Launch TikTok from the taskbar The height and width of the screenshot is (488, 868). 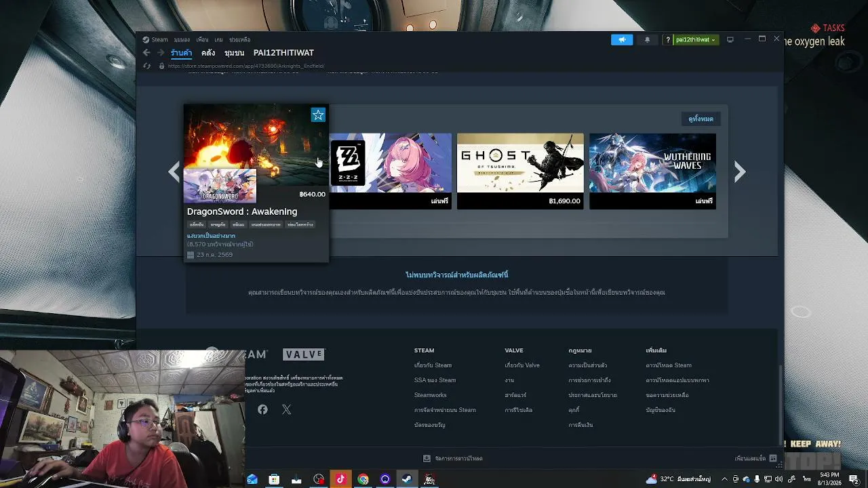(340, 479)
